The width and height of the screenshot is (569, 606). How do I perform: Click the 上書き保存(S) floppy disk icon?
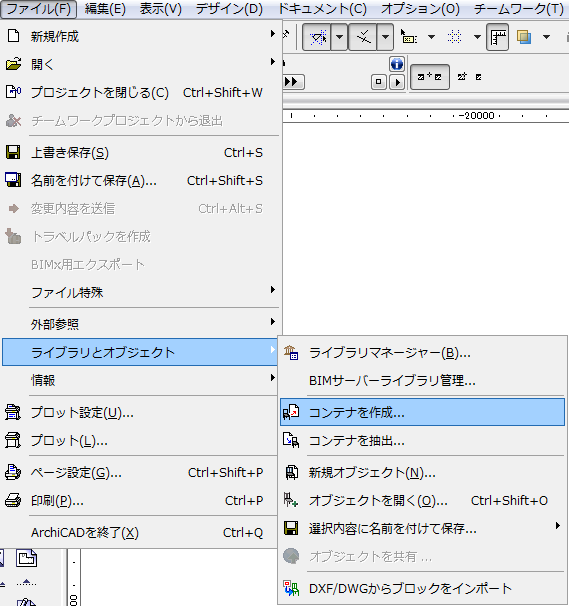pos(13,152)
